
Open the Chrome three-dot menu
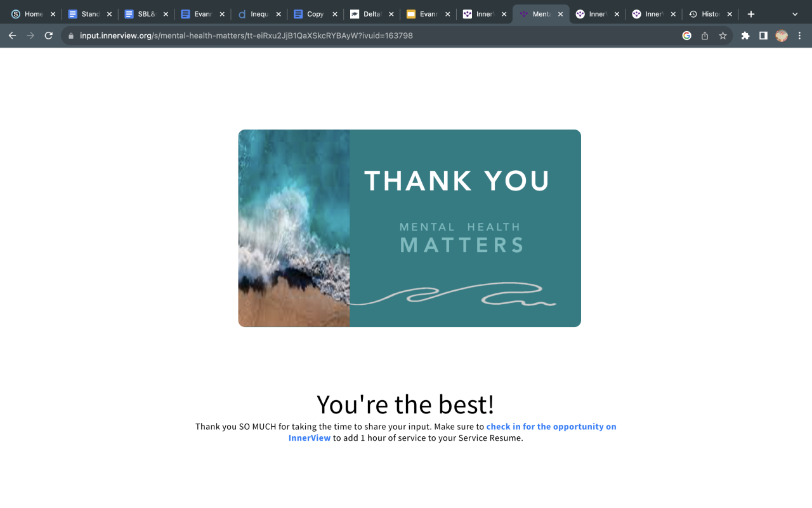point(799,36)
